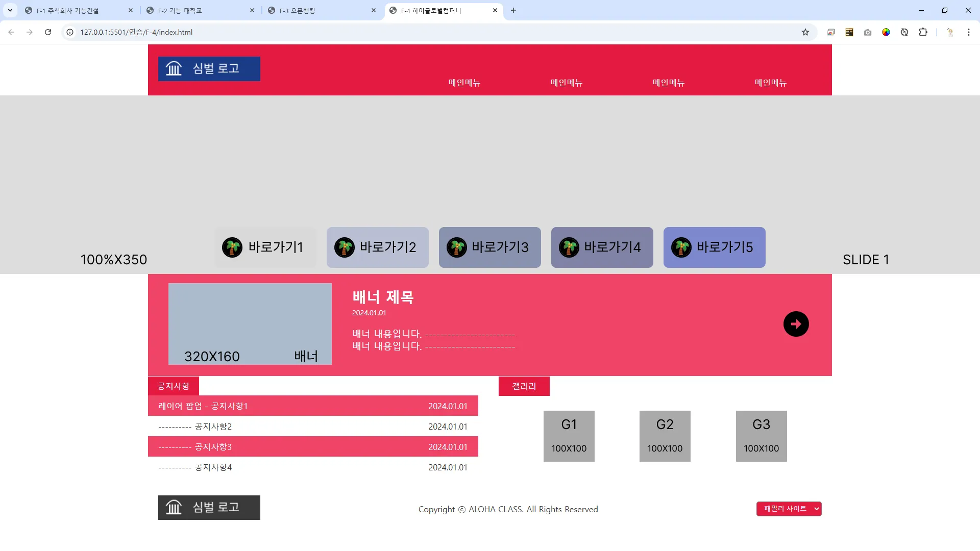Click the first 메인메뉴 navigation item

click(x=464, y=83)
